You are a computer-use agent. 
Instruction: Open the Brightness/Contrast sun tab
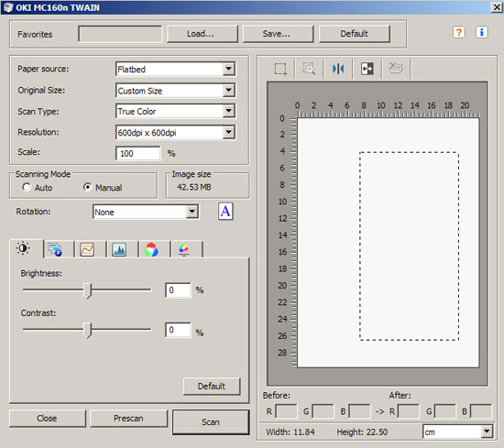click(23, 249)
